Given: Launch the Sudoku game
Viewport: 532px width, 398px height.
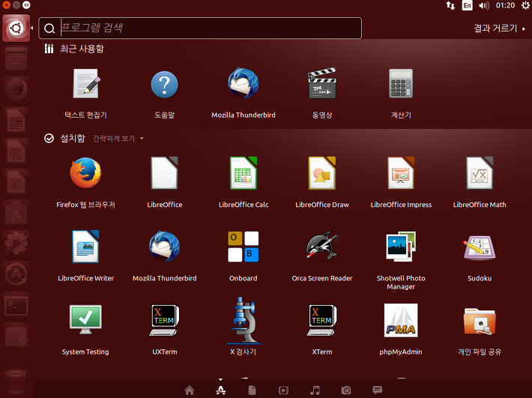Looking at the screenshot, I should [480, 247].
